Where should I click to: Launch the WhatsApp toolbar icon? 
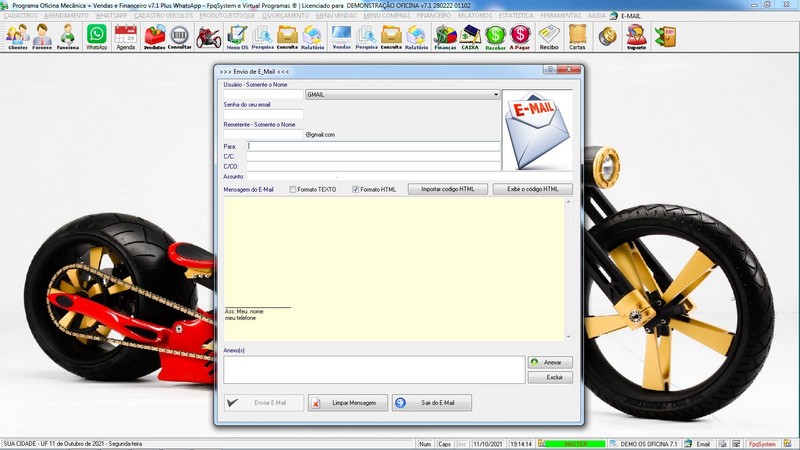pyautogui.click(x=96, y=37)
